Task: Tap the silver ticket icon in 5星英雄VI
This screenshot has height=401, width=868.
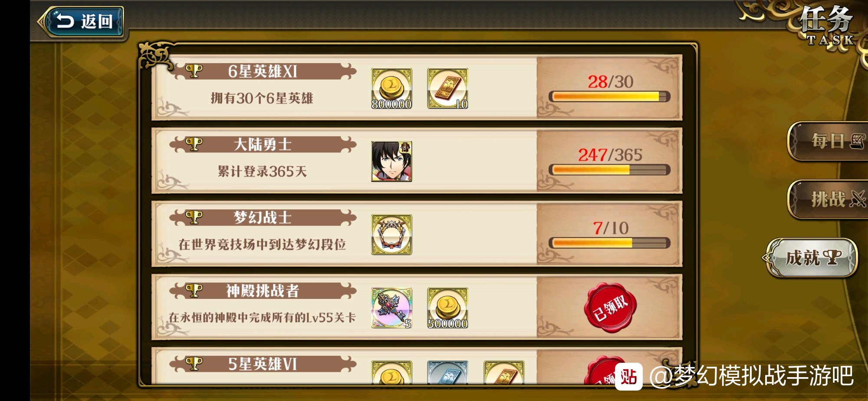Action: (447, 373)
